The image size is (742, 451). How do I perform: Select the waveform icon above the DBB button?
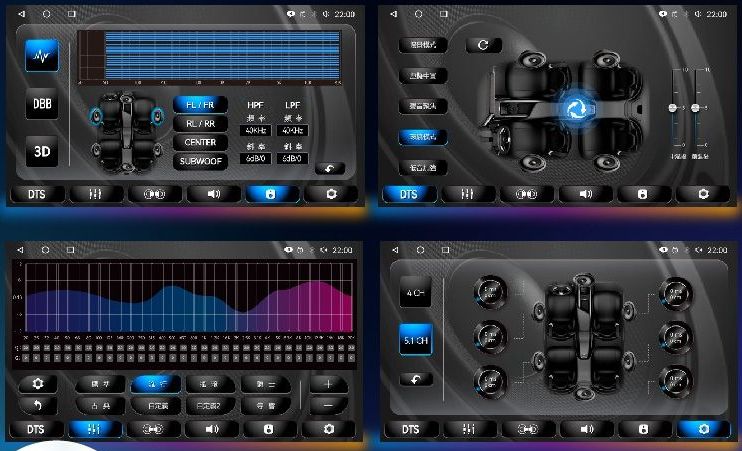coord(43,54)
